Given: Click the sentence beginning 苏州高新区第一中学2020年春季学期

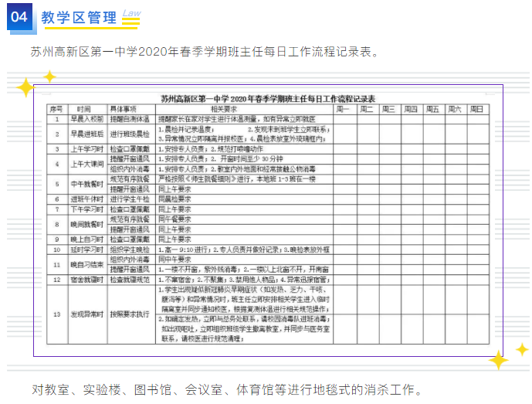Looking at the screenshot, I should pyautogui.click(x=205, y=52).
